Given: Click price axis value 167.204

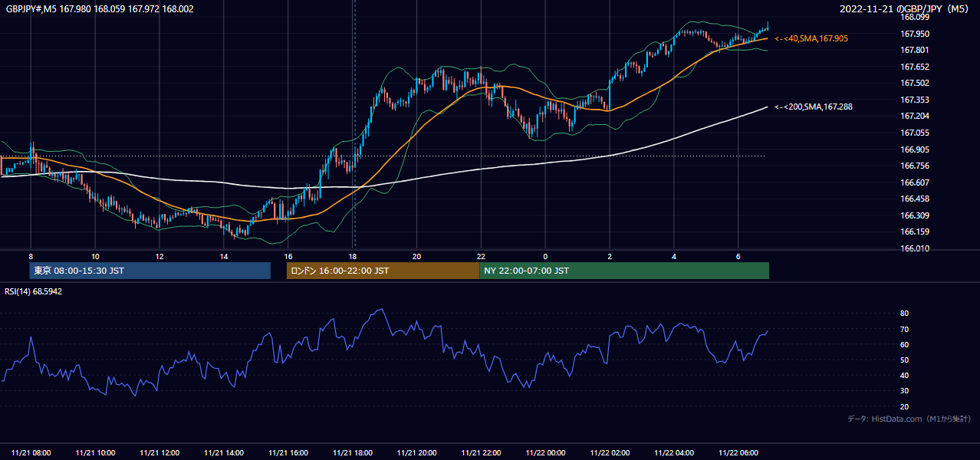Looking at the screenshot, I should 915,117.
